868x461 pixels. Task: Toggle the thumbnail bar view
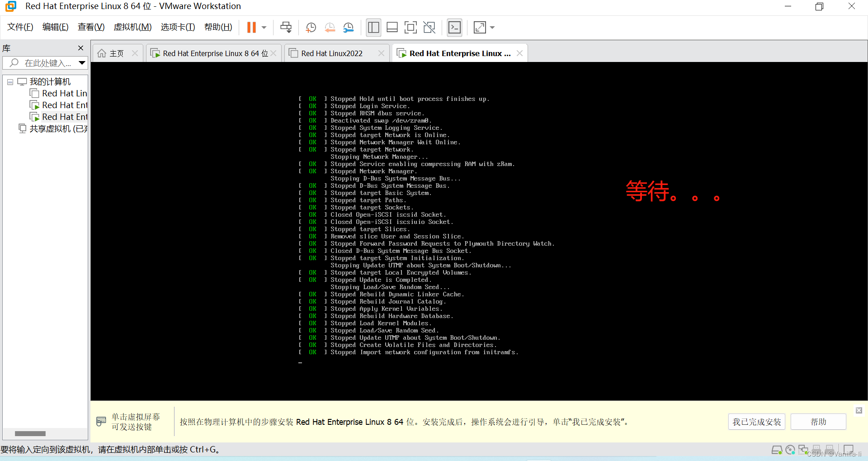pyautogui.click(x=392, y=28)
